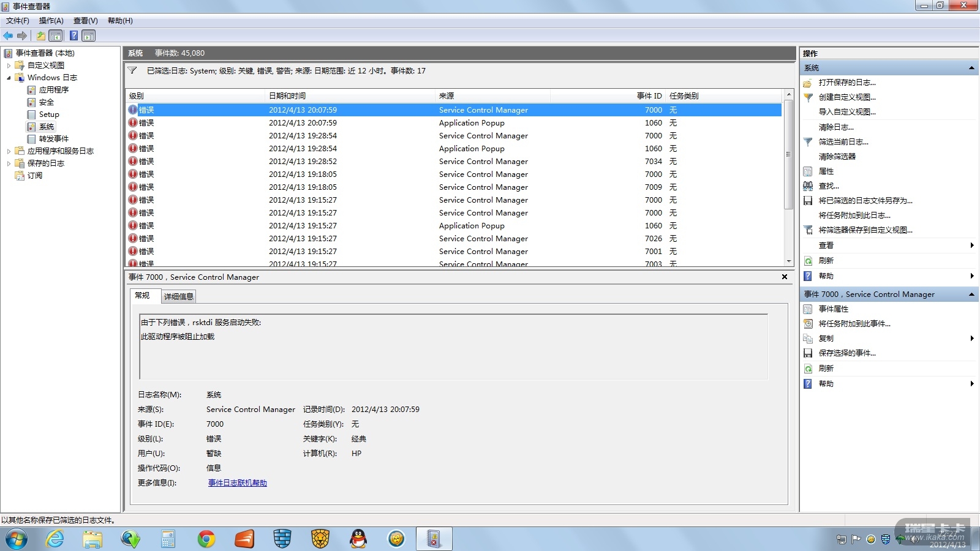
Task: Click the 刷新 icon under 事件 7000 actions
Action: tap(808, 369)
